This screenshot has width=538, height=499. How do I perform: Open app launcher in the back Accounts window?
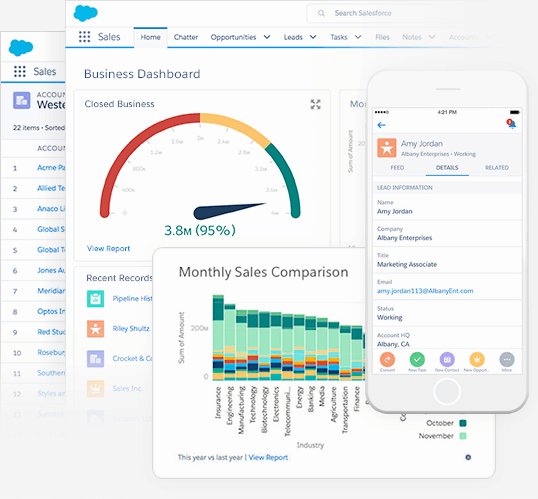click(20, 71)
